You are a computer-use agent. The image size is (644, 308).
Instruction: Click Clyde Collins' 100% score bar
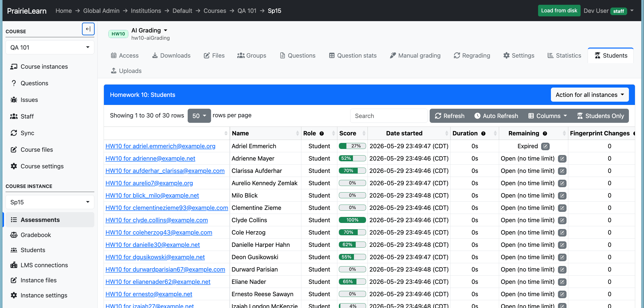(x=352, y=220)
